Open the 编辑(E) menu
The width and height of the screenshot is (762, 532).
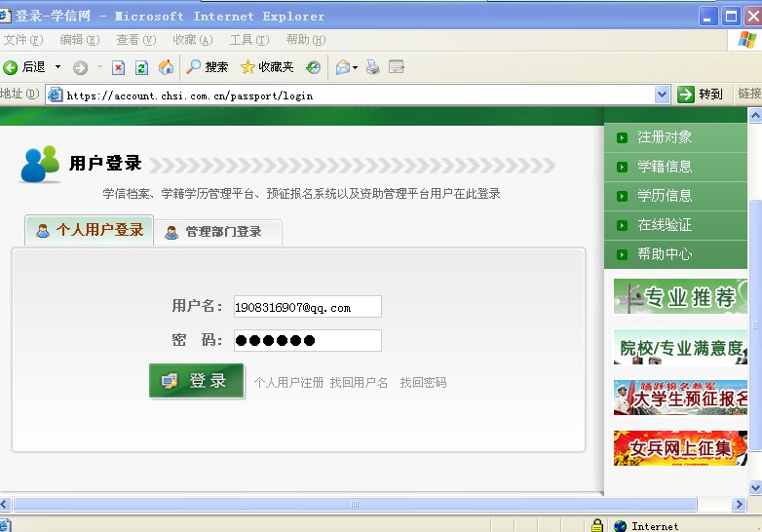tap(80, 39)
